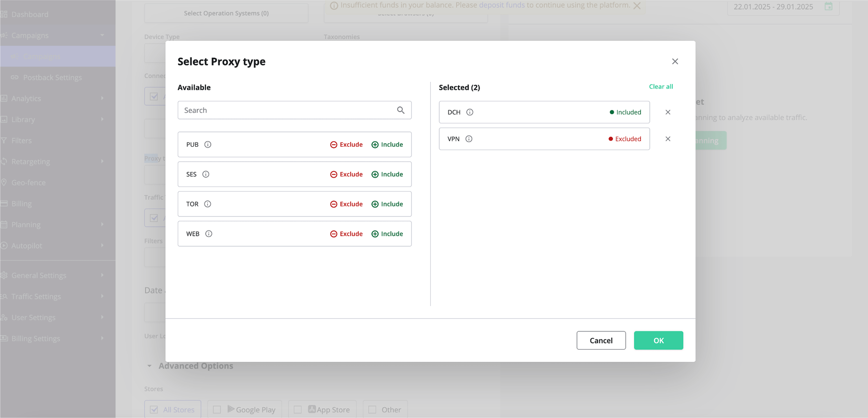Open Filters in the sidebar

pos(58,140)
